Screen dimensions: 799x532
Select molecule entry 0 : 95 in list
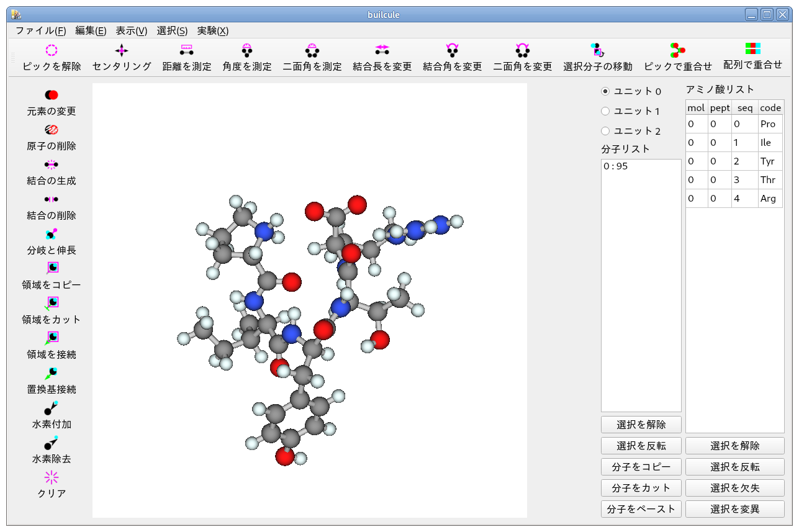pos(615,166)
